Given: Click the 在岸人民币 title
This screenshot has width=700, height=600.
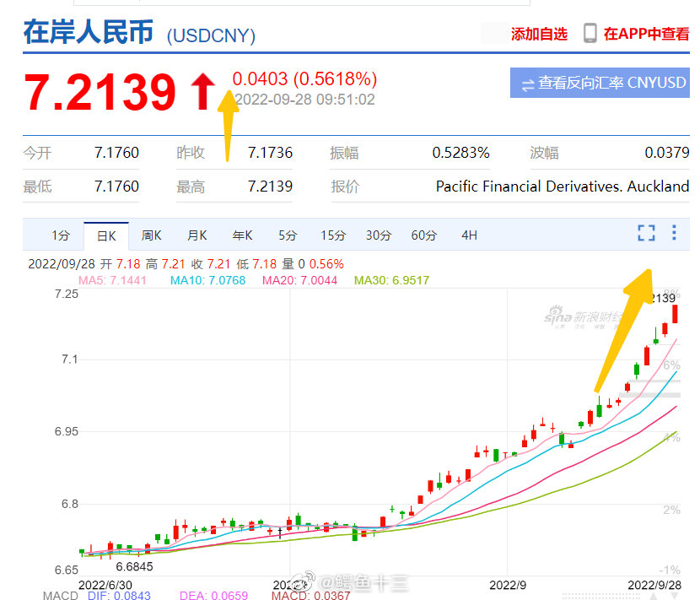Looking at the screenshot, I should tap(89, 32).
